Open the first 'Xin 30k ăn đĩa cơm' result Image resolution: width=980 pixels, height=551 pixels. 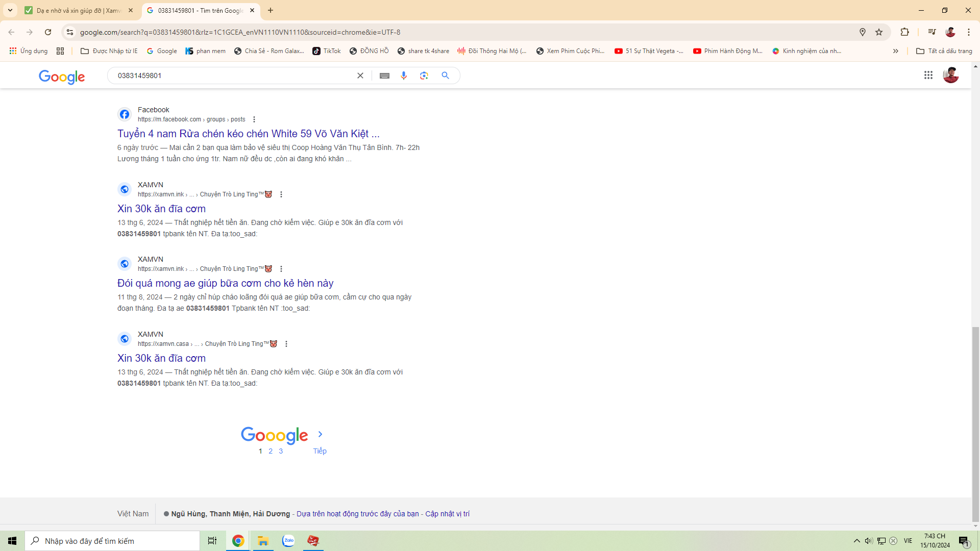coord(161,209)
